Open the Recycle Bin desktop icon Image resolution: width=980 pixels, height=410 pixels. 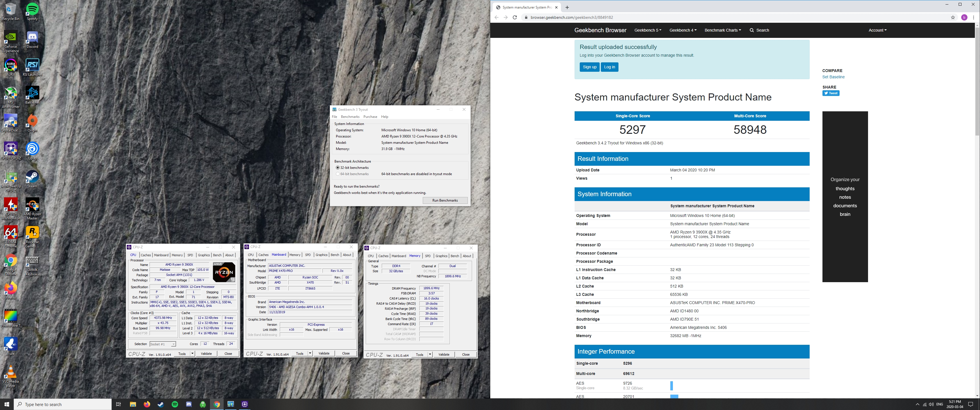[x=11, y=11]
